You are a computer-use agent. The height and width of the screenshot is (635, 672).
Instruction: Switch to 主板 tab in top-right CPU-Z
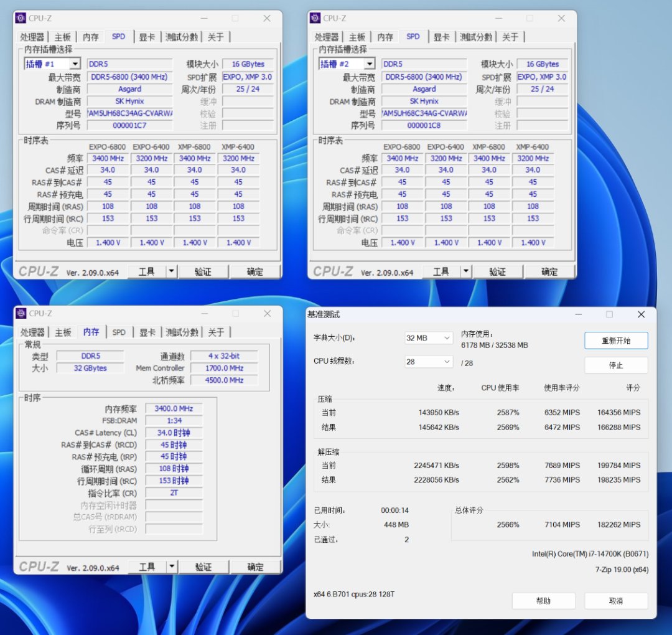(x=357, y=37)
